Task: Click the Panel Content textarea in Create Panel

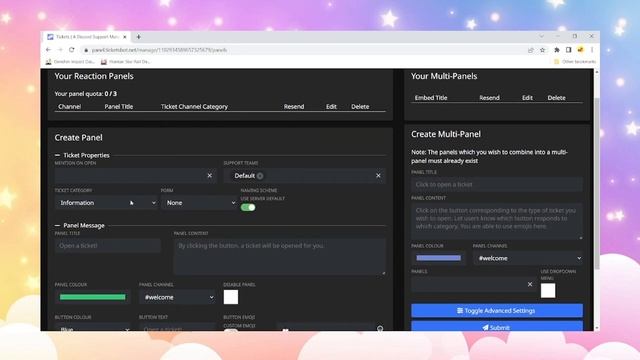Action: coord(280,257)
